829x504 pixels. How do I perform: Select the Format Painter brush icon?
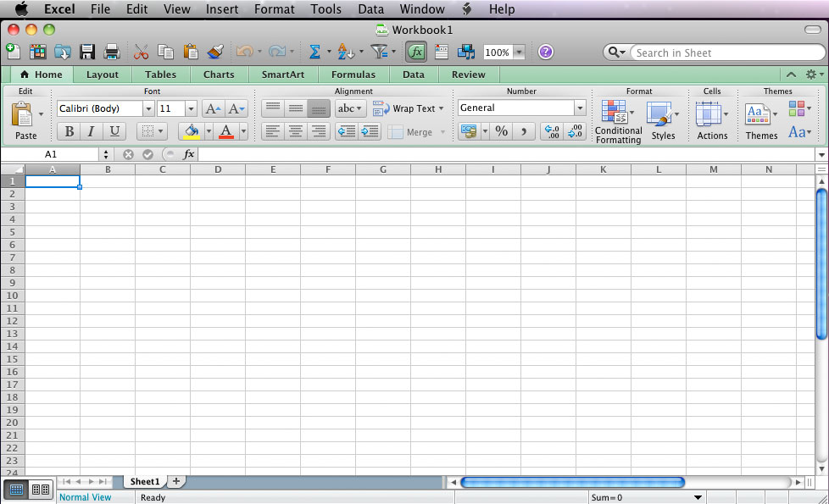click(215, 53)
